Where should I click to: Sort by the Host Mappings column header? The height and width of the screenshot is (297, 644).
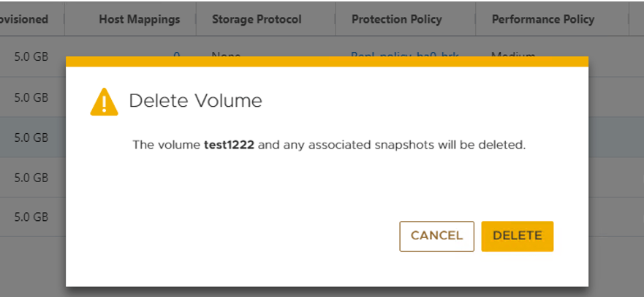click(139, 19)
